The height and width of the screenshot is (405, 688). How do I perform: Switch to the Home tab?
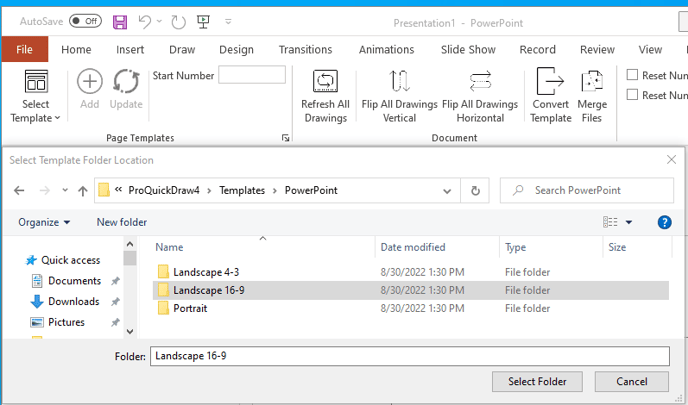pyautogui.click(x=76, y=50)
